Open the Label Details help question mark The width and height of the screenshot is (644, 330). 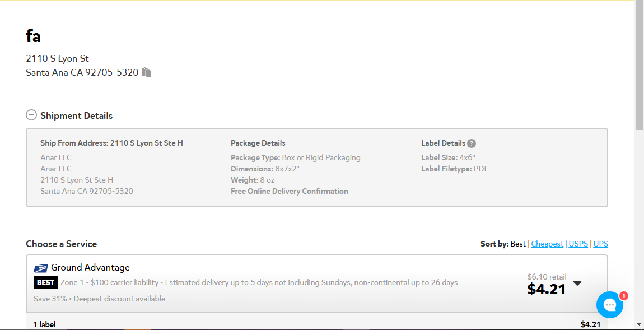(472, 143)
